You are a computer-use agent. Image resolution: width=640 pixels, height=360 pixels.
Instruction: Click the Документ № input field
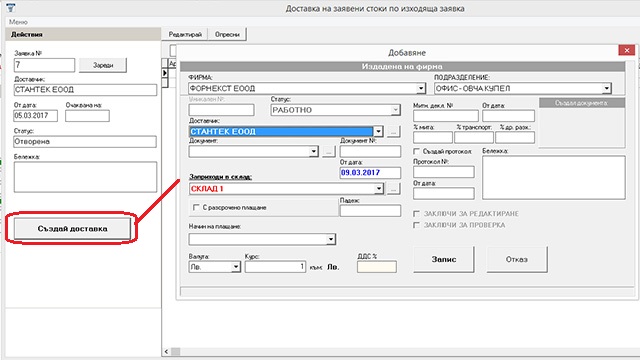tap(370, 151)
